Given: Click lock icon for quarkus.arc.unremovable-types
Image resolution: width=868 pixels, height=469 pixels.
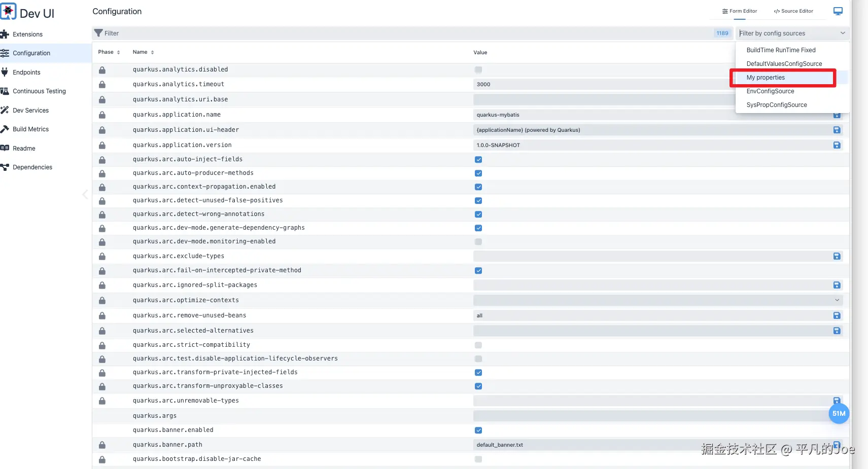Looking at the screenshot, I should click(x=102, y=401).
